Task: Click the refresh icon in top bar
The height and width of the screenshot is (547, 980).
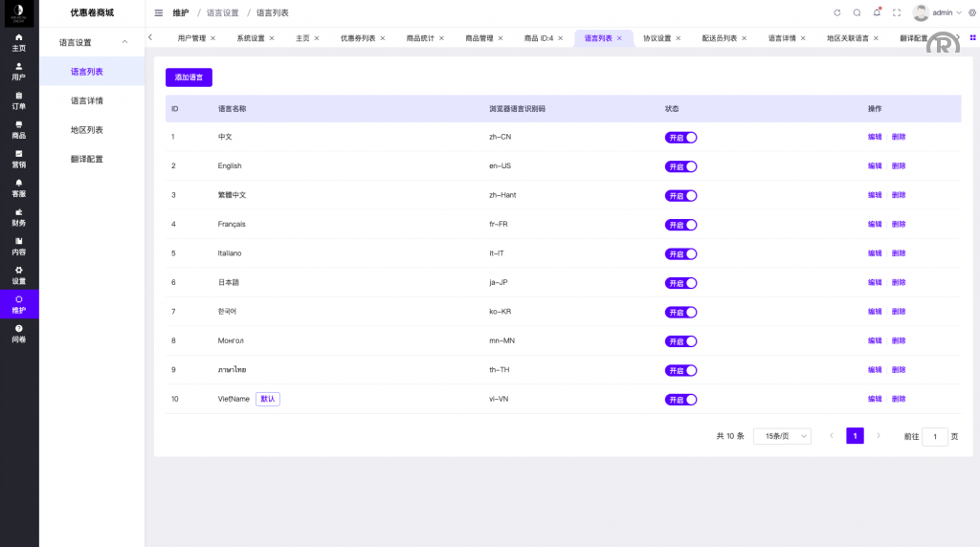Action: click(837, 12)
